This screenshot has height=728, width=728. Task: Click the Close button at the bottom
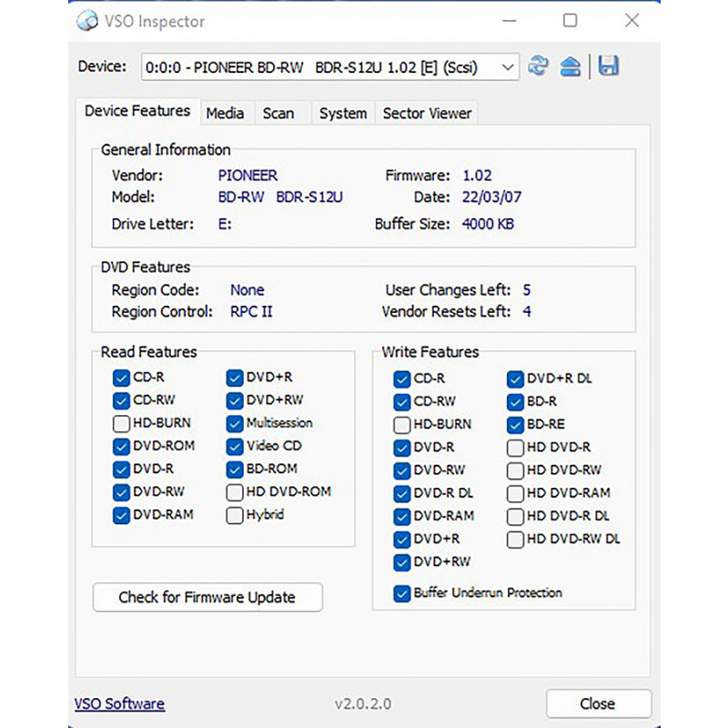[x=599, y=703]
